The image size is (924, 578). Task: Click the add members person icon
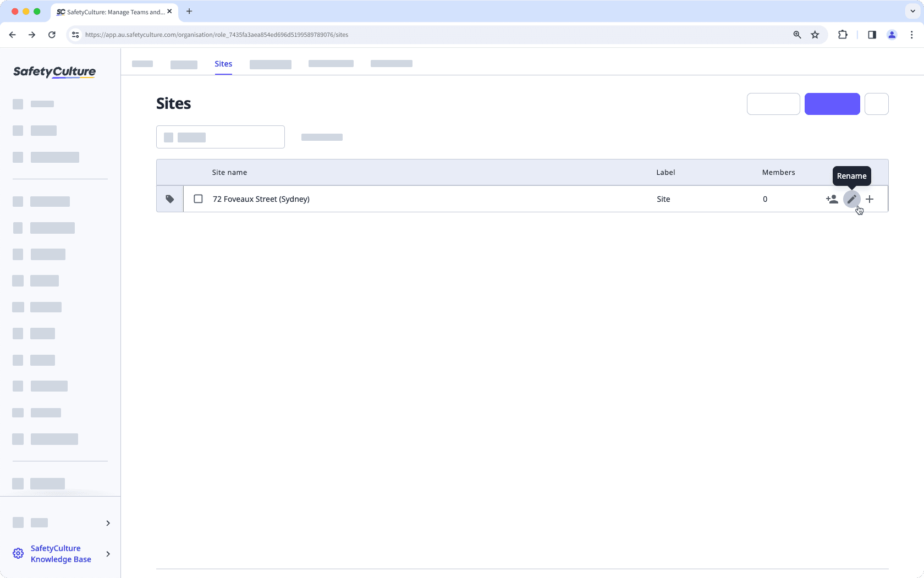(x=832, y=199)
